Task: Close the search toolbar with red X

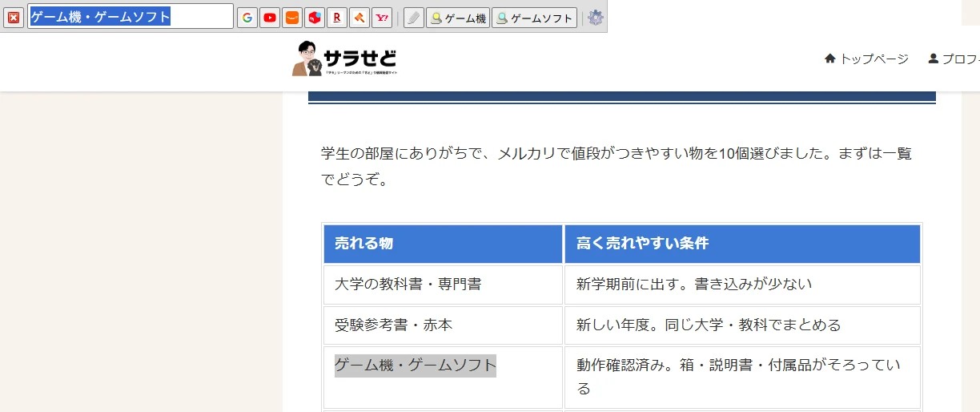Action: pos(14,17)
